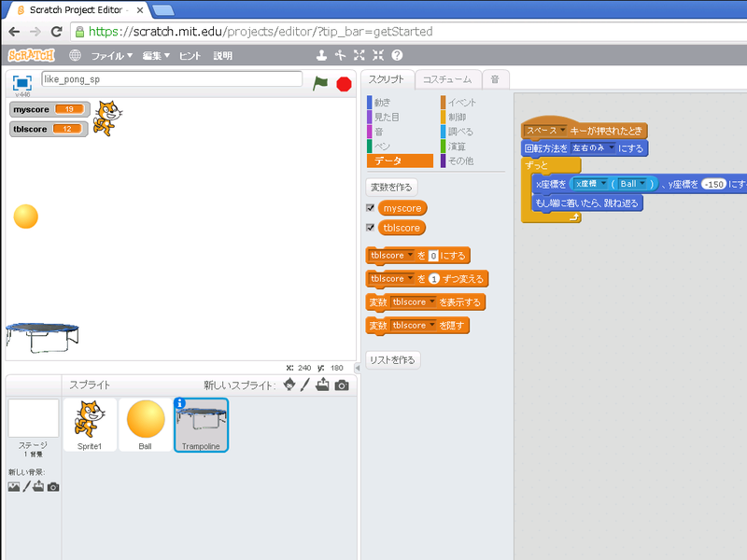Screen dimensions: 747x560
Task: Select the duplicate stamp tool
Action: point(322,56)
